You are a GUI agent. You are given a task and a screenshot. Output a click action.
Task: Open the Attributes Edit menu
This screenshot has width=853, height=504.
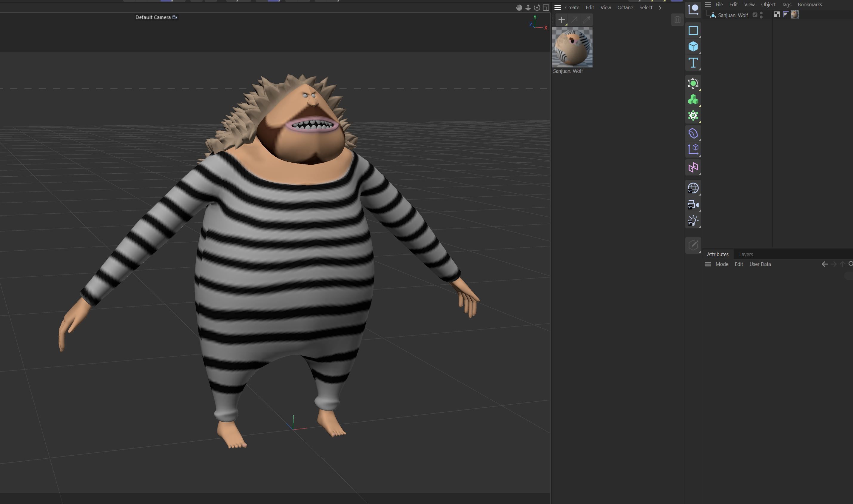pos(738,264)
